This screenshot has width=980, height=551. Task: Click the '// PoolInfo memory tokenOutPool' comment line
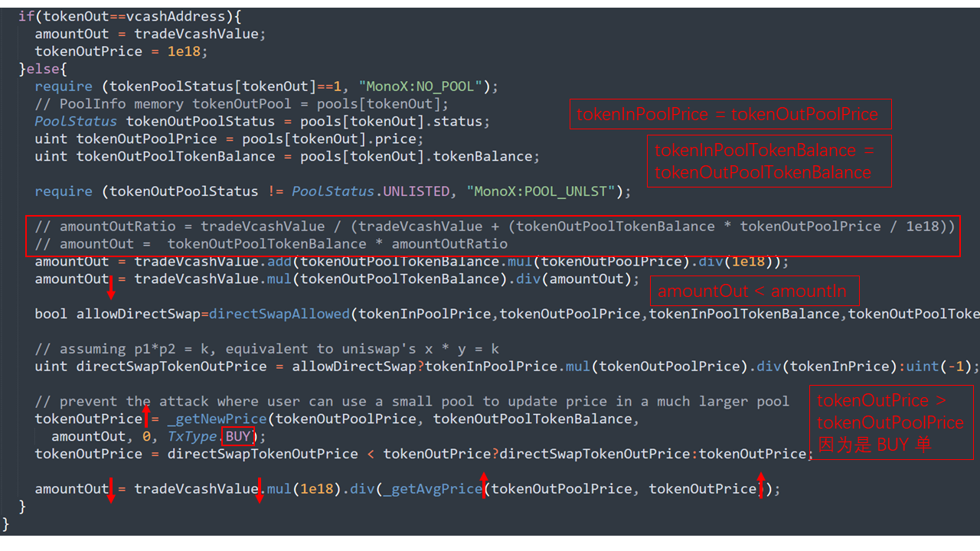(242, 104)
